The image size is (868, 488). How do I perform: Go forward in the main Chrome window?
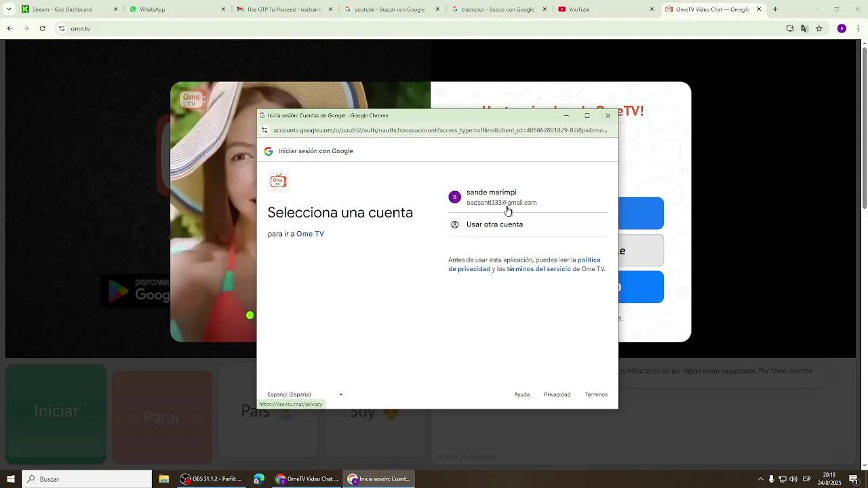[x=26, y=28]
